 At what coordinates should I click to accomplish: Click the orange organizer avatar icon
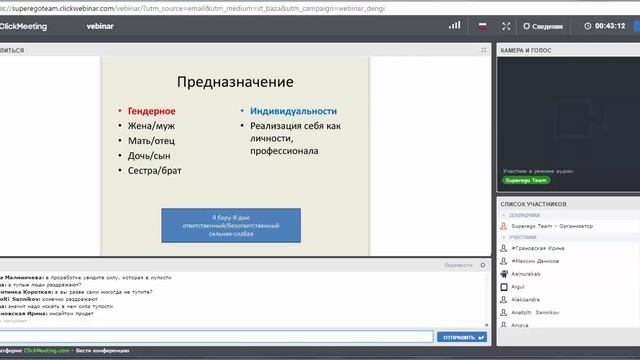[x=504, y=226]
